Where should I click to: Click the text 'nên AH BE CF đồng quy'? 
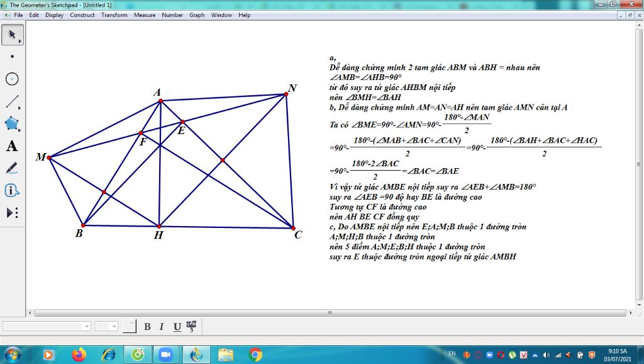tap(374, 217)
